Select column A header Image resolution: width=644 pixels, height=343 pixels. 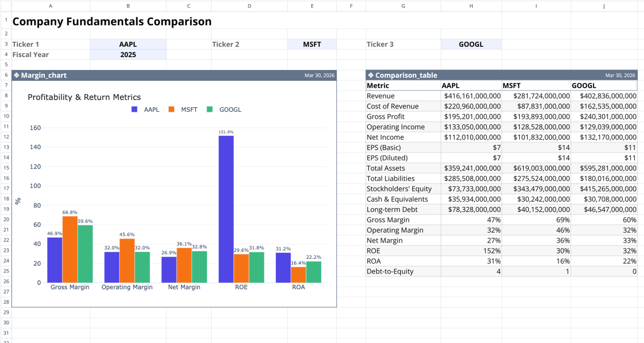coord(51,6)
